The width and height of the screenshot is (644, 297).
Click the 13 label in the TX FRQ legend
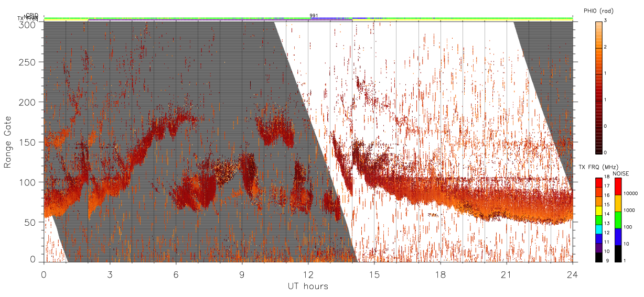click(x=607, y=224)
